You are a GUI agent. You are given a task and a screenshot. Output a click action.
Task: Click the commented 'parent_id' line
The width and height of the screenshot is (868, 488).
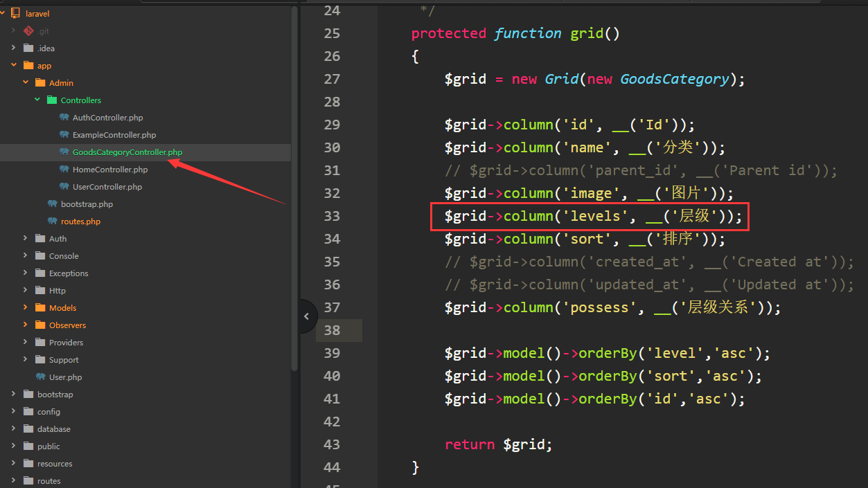[x=641, y=170]
